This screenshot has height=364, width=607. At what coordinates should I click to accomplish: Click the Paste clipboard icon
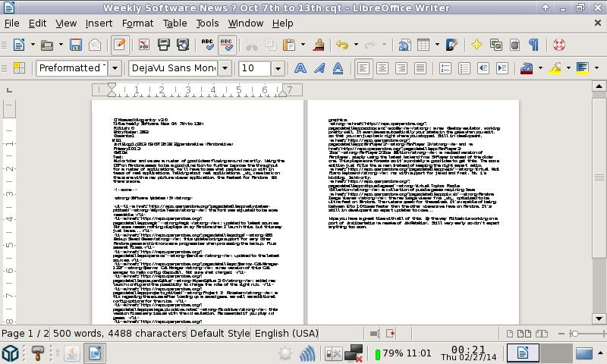tap(289, 45)
